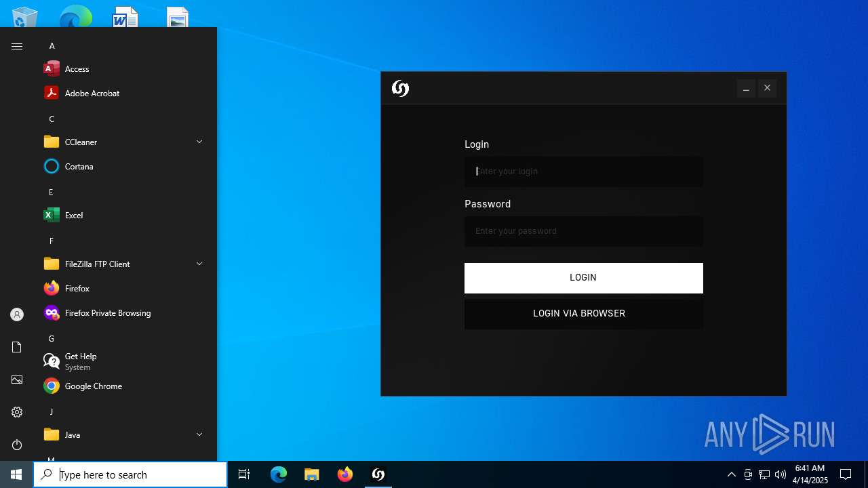The width and height of the screenshot is (868, 488).
Task: Click the FileZilla FTP Client folder
Action: [x=125, y=264]
